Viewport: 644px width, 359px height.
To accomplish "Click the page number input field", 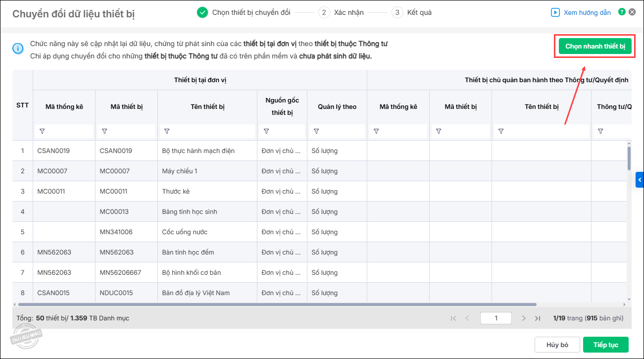I will [x=496, y=318].
